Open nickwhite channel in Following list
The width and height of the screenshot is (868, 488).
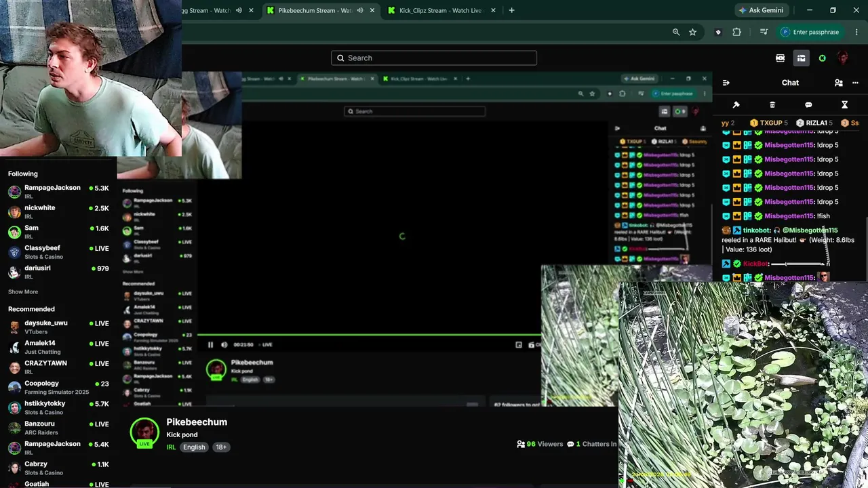pos(58,211)
